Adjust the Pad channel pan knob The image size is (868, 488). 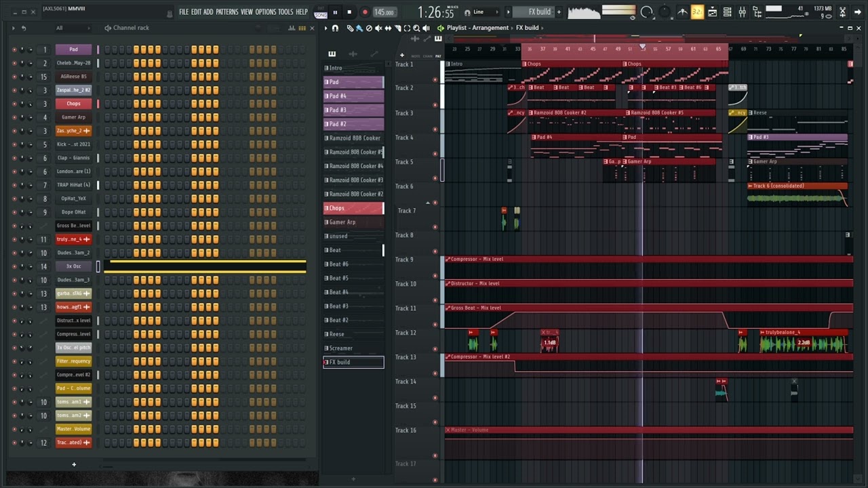click(x=22, y=49)
